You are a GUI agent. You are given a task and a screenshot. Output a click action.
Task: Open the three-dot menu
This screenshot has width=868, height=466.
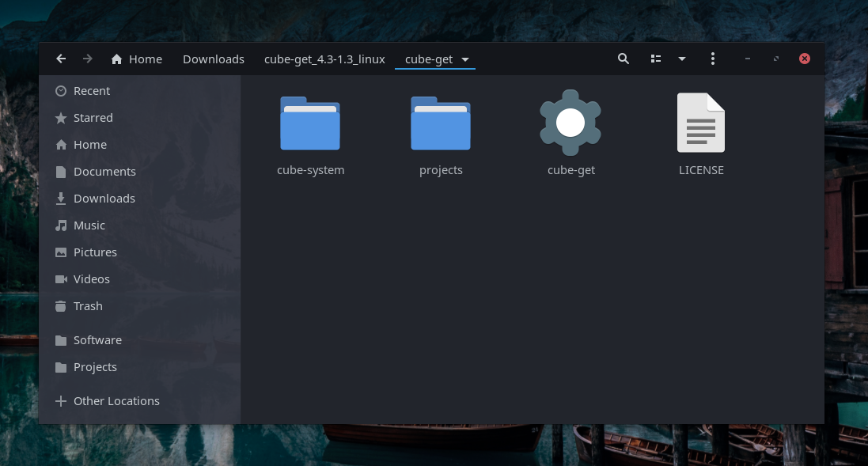(713, 59)
